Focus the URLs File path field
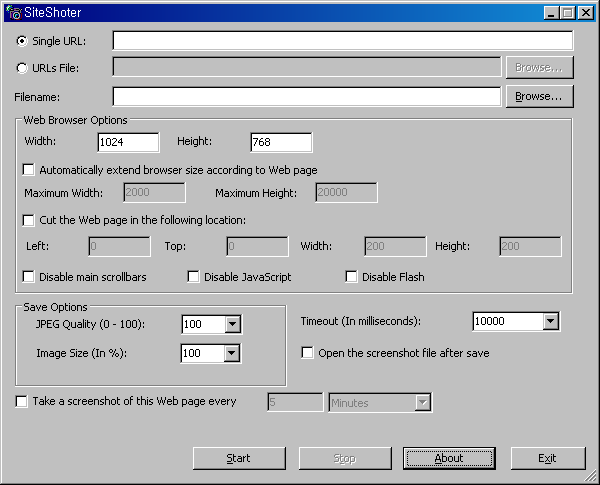 (x=307, y=67)
